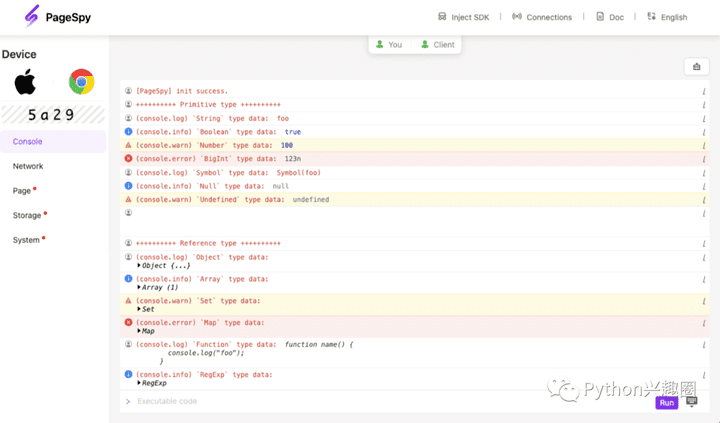Open the English language dropdown
The width and height of the screenshot is (720, 423).
pos(667,17)
